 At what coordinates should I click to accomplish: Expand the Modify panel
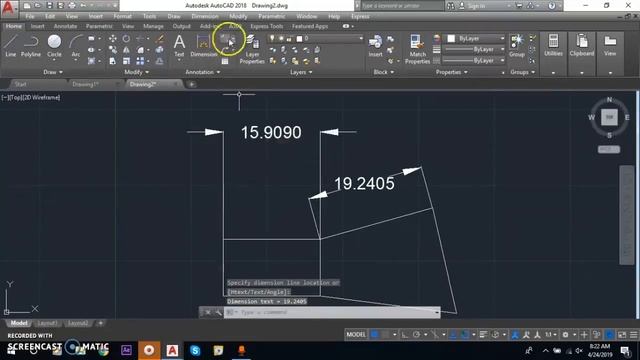point(137,72)
